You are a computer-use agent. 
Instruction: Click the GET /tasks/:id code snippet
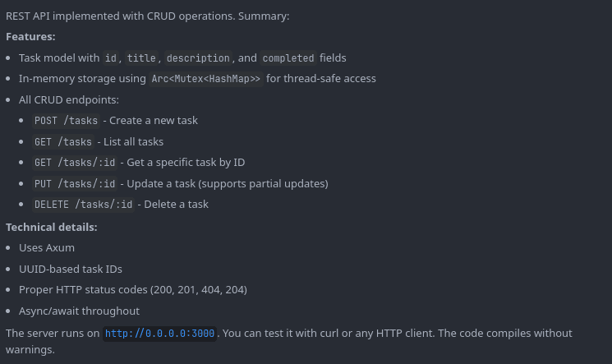click(x=75, y=163)
